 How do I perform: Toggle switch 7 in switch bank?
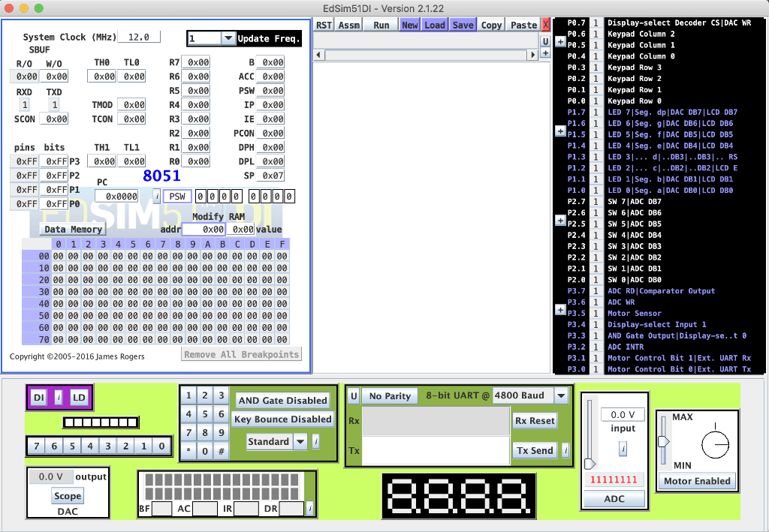[x=36, y=446]
